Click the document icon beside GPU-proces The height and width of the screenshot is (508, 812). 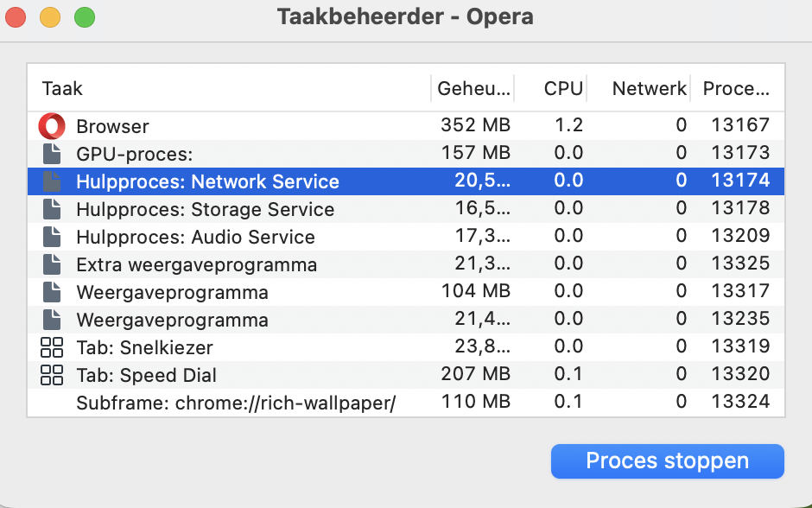click(x=51, y=153)
